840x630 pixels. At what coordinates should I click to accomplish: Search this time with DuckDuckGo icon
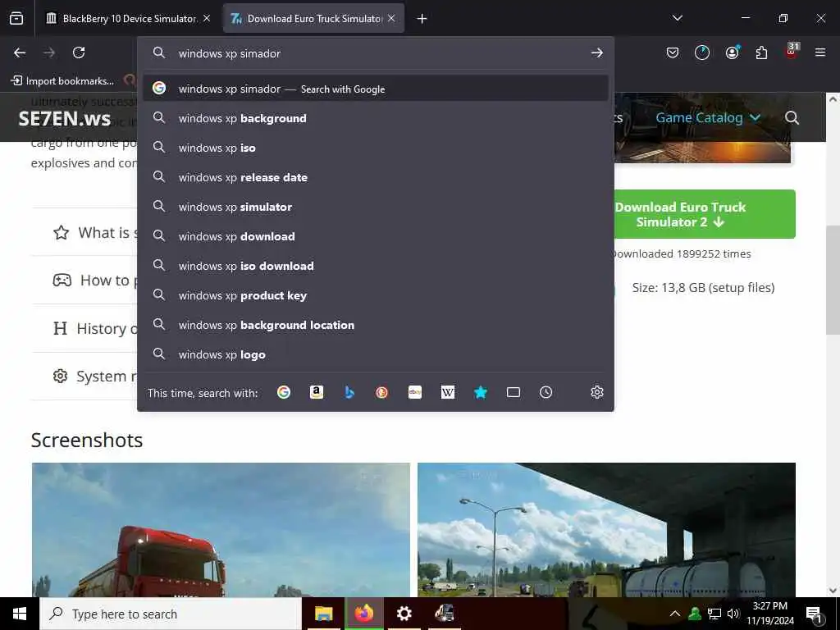tap(382, 392)
